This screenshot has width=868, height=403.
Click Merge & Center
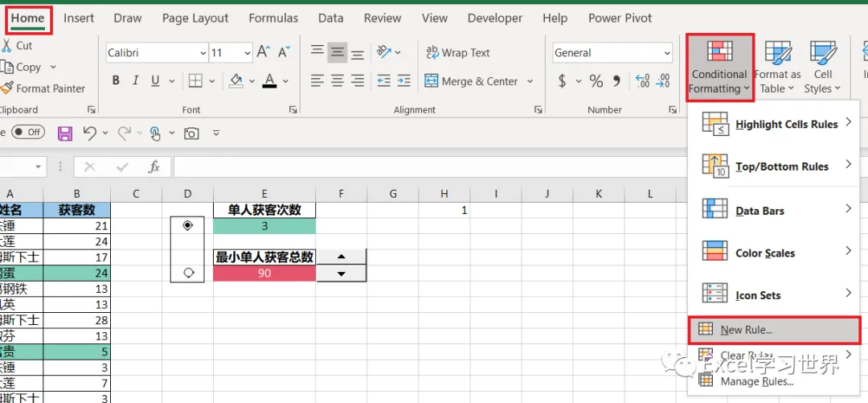click(x=471, y=81)
